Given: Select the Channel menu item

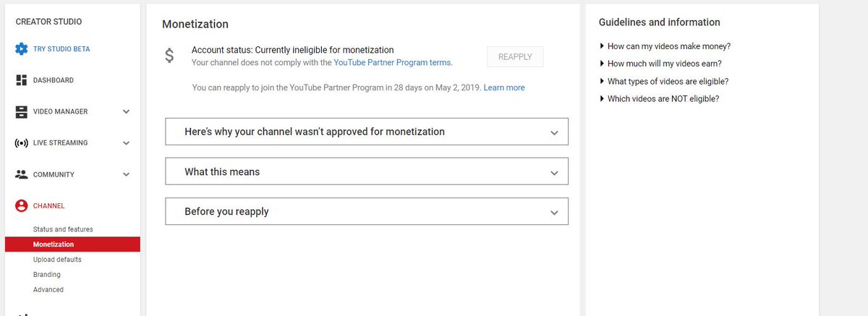Looking at the screenshot, I should click(x=49, y=206).
